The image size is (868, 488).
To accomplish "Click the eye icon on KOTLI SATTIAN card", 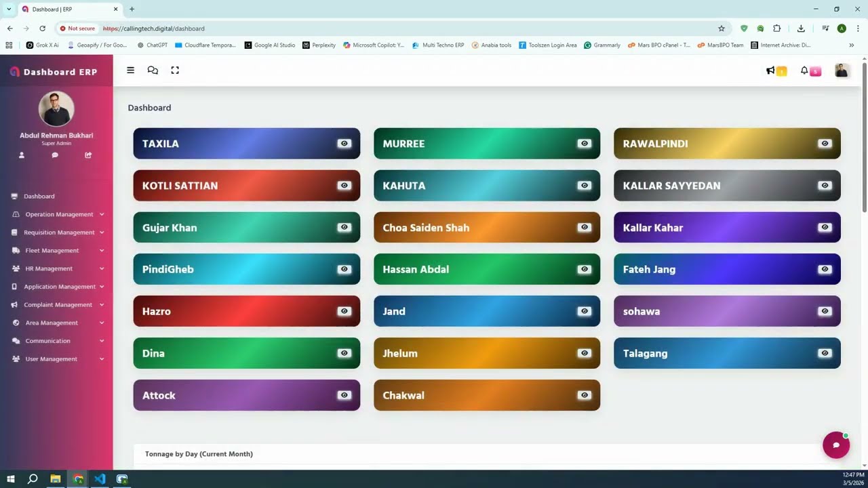I will (344, 186).
